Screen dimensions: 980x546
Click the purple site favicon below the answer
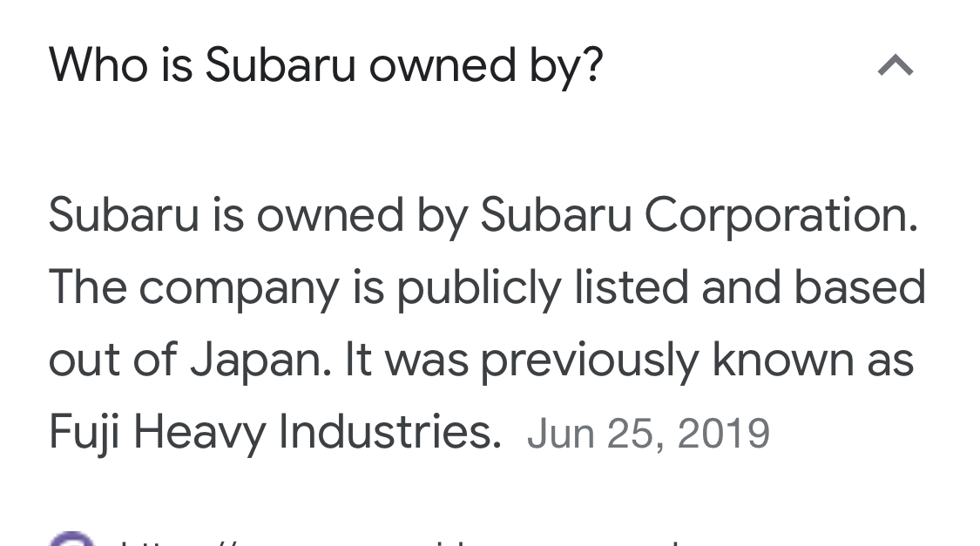[71, 538]
